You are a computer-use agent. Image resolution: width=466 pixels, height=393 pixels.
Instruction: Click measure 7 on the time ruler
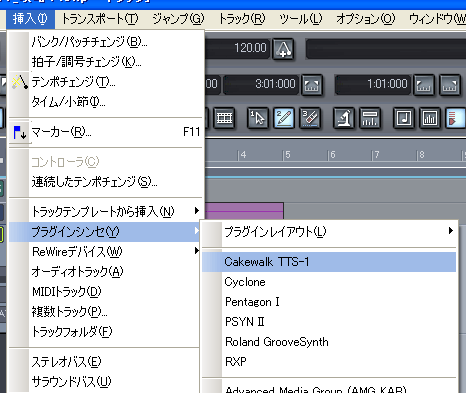coord(376,155)
